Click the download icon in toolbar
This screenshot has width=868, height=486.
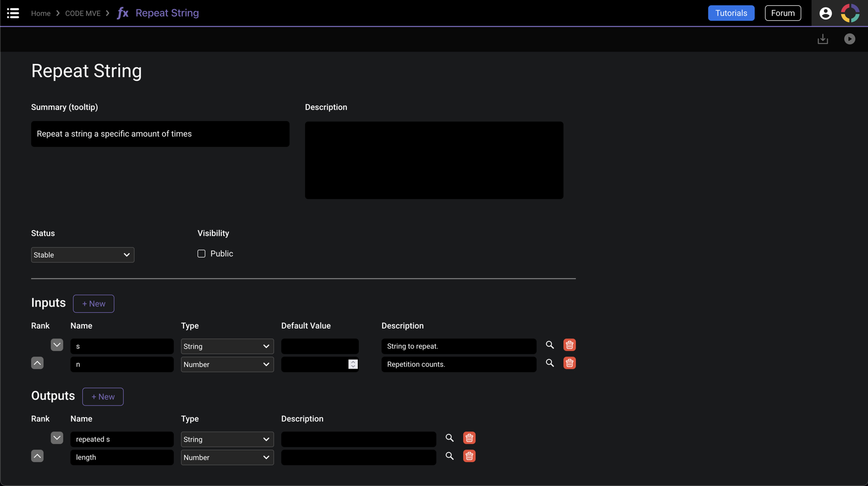click(x=823, y=39)
